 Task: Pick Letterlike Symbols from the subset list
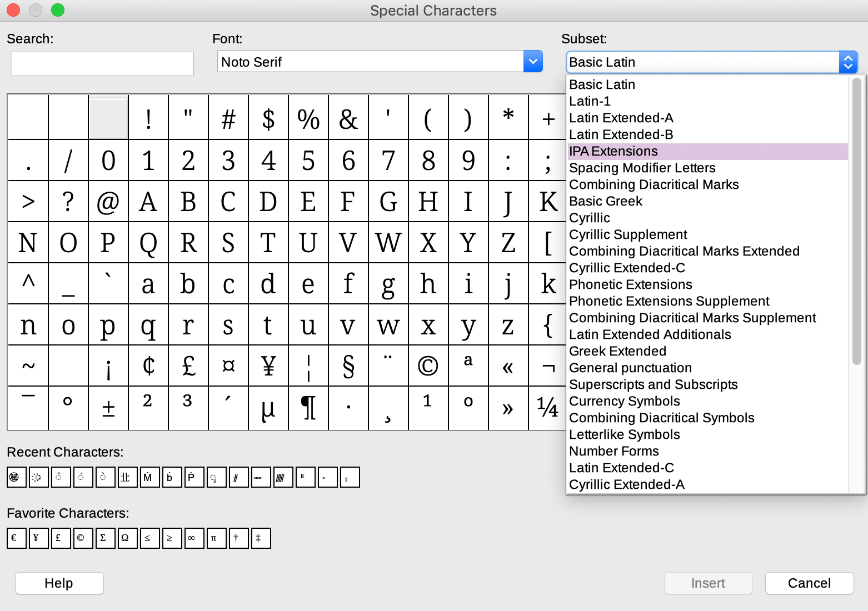(x=707, y=434)
